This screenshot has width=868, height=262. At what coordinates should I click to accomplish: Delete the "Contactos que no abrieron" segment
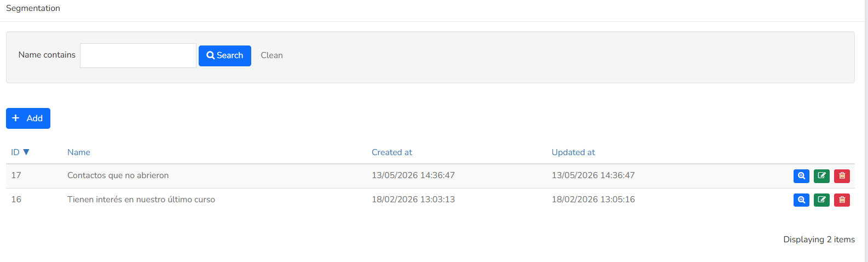click(x=842, y=176)
